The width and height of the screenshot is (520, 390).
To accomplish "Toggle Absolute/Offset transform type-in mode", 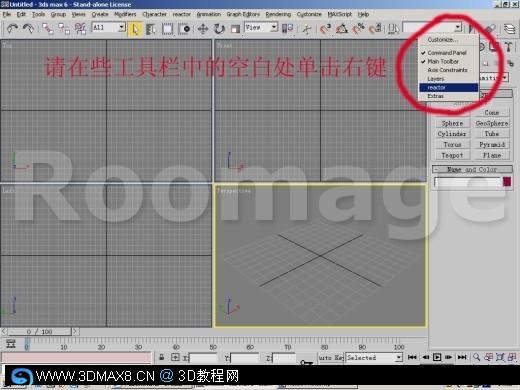I will coord(175,357).
